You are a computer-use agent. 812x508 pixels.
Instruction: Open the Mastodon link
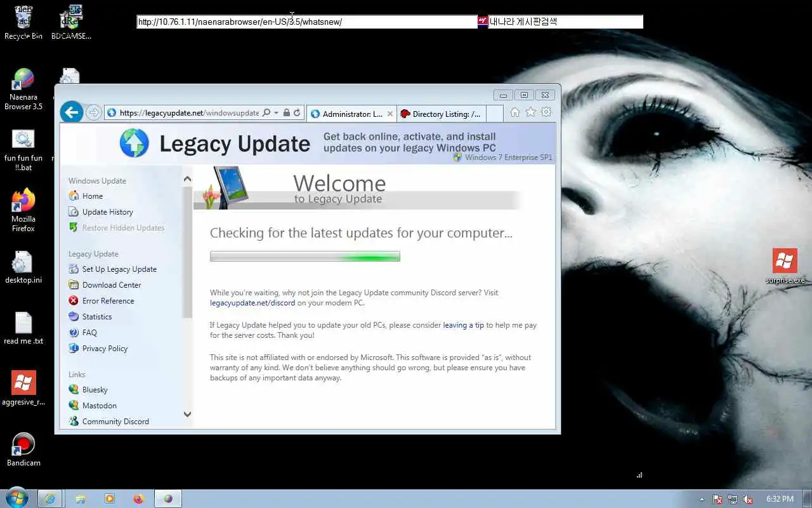coord(100,406)
